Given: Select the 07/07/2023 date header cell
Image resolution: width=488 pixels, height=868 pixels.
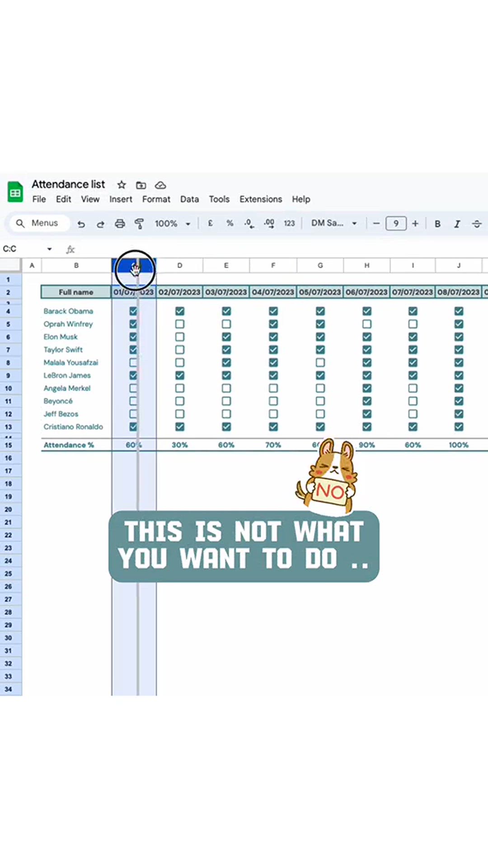Looking at the screenshot, I should click(x=413, y=292).
